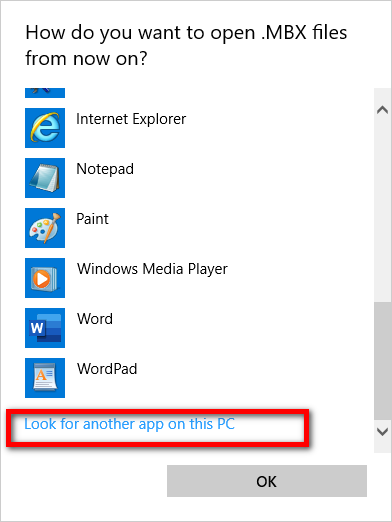392x522 pixels.
Task: Click the scrollbar up arrow
Action: (x=382, y=110)
